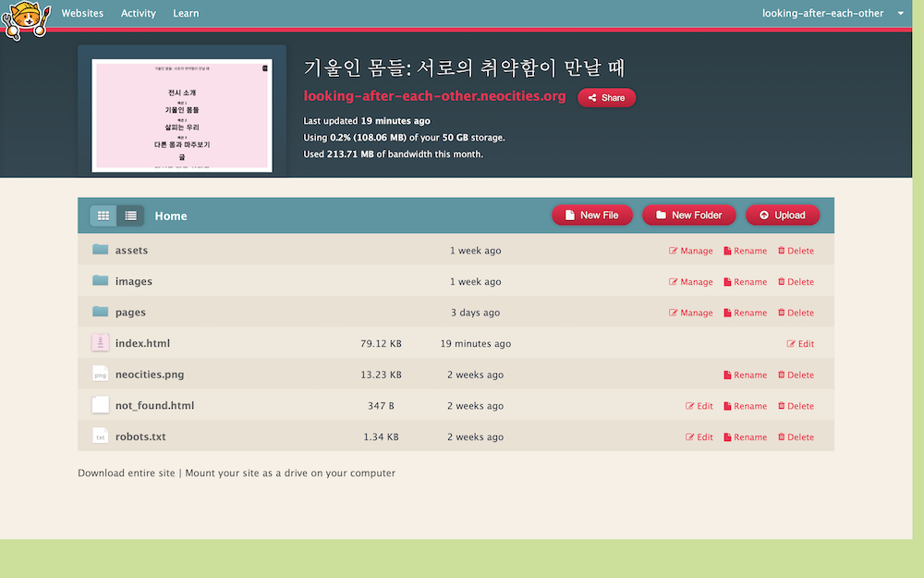Open the pages folder name
This screenshot has width=924, height=578.
130,313
